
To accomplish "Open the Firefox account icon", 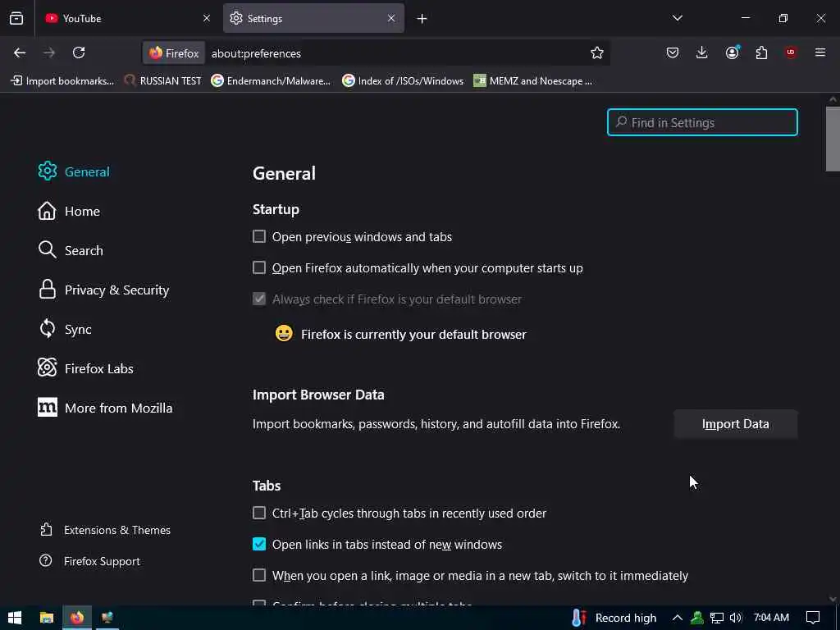I will coord(732,52).
